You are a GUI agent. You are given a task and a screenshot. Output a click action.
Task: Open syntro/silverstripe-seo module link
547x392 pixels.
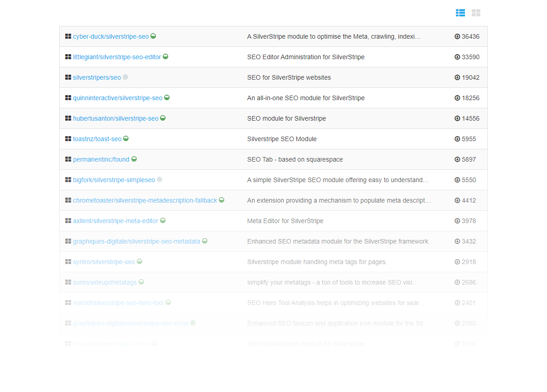point(104,262)
